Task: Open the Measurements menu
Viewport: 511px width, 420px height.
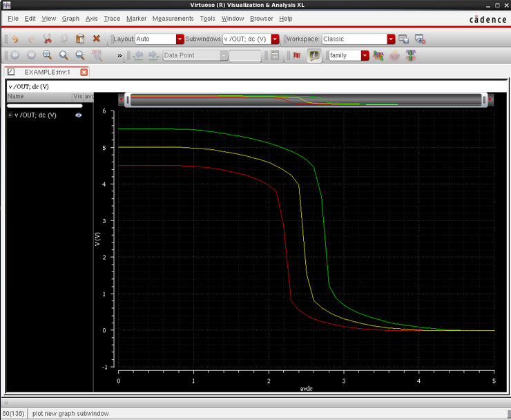Action: point(173,19)
